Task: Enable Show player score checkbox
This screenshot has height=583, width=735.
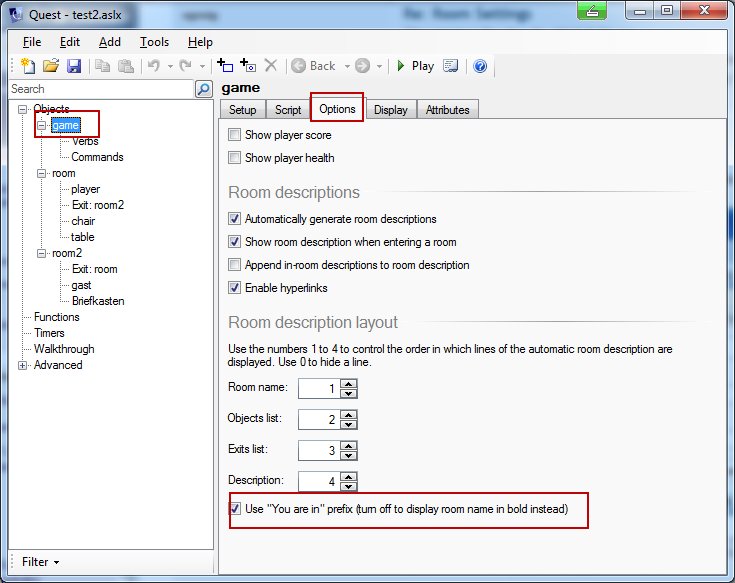Action: coord(235,135)
